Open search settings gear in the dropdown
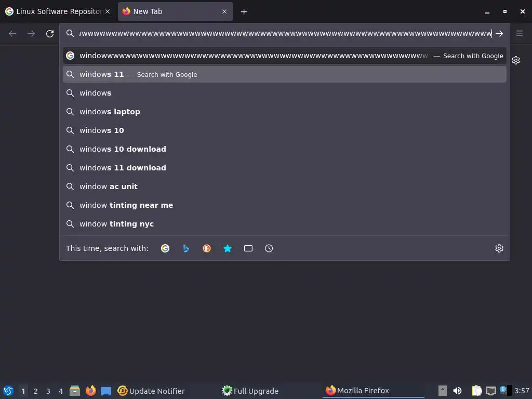 (x=499, y=248)
